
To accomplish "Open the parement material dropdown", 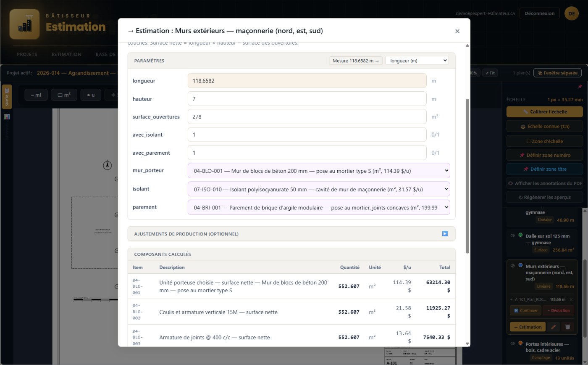I will [x=319, y=207].
